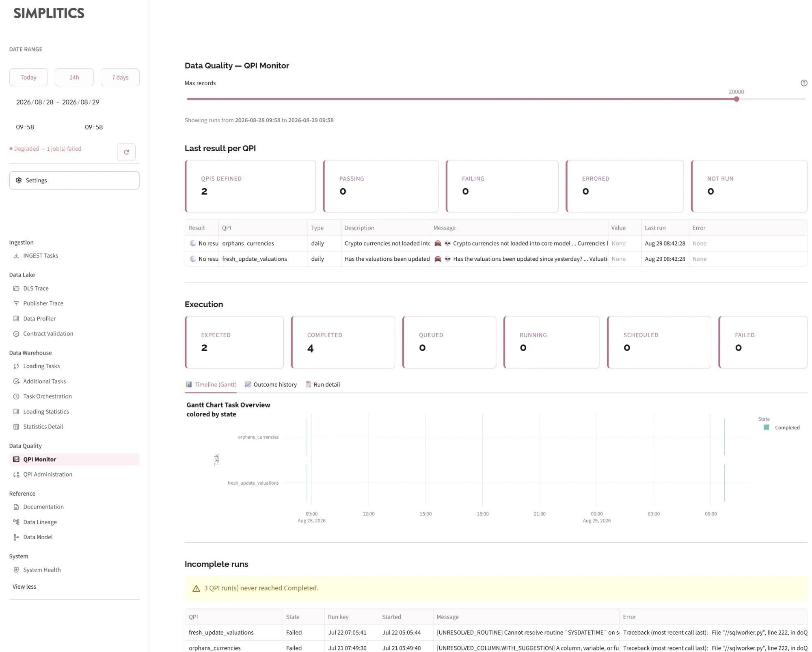Click the COMPLETED execution card
Image resolution: width=812 pixels, height=652 pixels.
(x=343, y=342)
